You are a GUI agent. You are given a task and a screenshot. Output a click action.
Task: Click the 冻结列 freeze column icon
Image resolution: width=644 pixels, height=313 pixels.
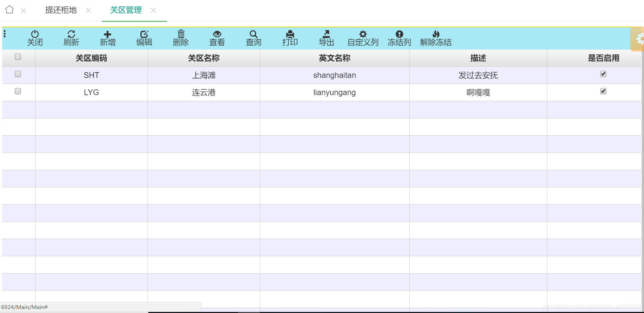pyautogui.click(x=399, y=34)
